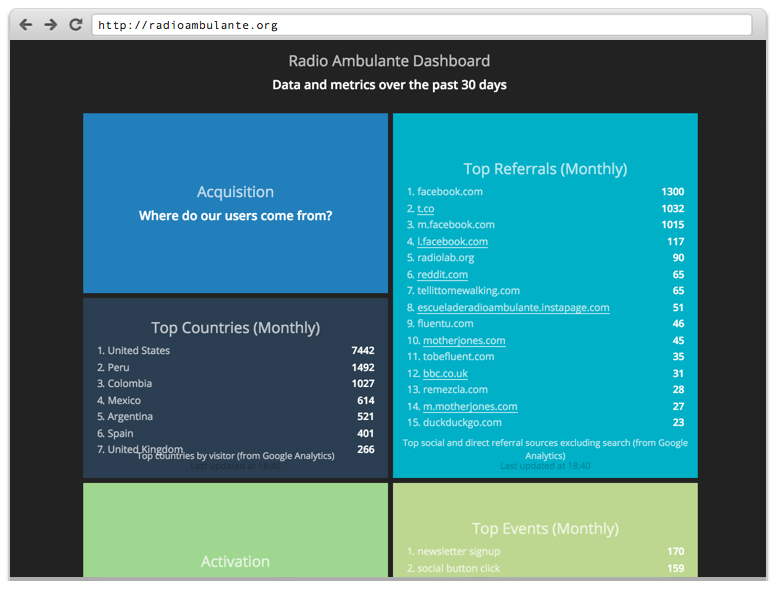The image size is (777, 590).
Task: Focus the radioambulante.org address bar
Action: pyautogui.click(x=422, y=25)
